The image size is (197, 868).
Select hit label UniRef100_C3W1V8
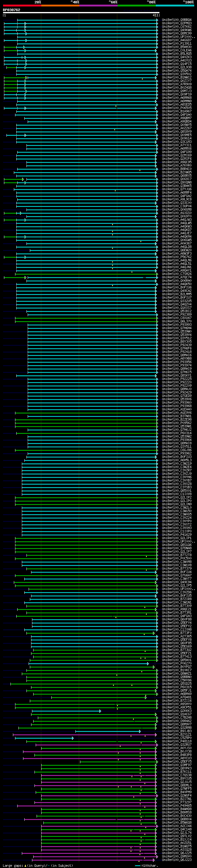click(176, 565)
